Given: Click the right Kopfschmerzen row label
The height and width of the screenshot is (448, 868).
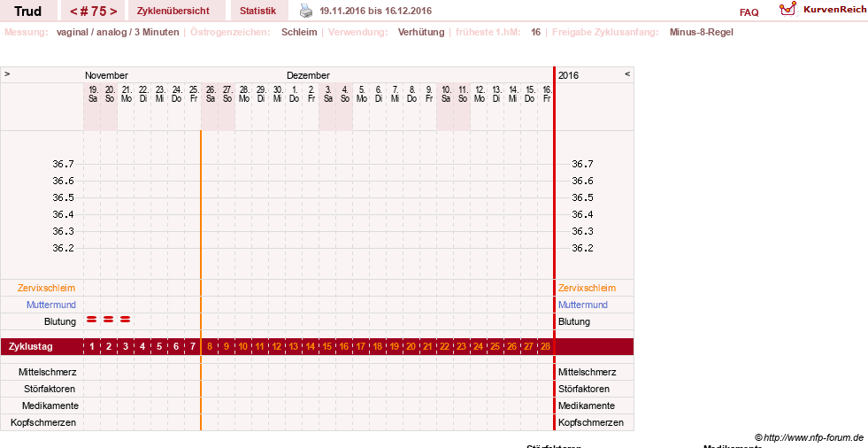Looking at the screenshot, I should click(x=591, y=422).
